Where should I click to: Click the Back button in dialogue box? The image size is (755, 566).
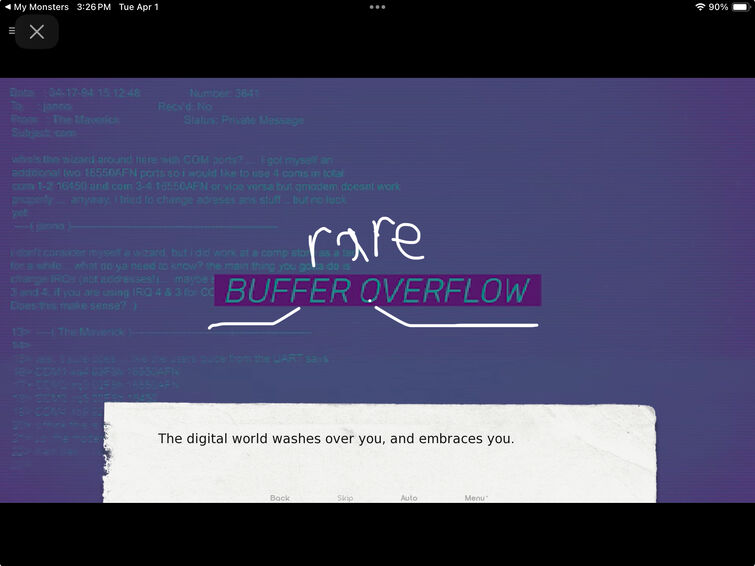pyautogui.click(x=280, y=498)
